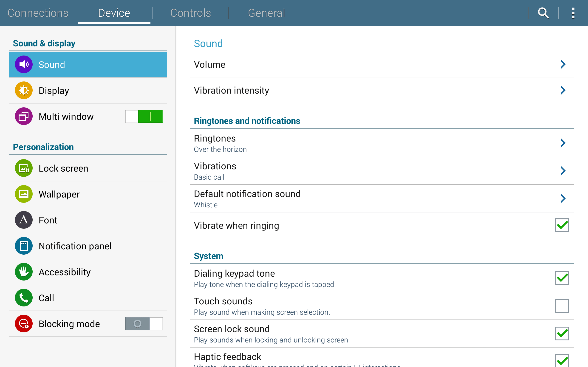Image resolution: width=588 pixels, height=367 pixels.
Task: Select the Sound speaker icon
Action: click(24, 64)
